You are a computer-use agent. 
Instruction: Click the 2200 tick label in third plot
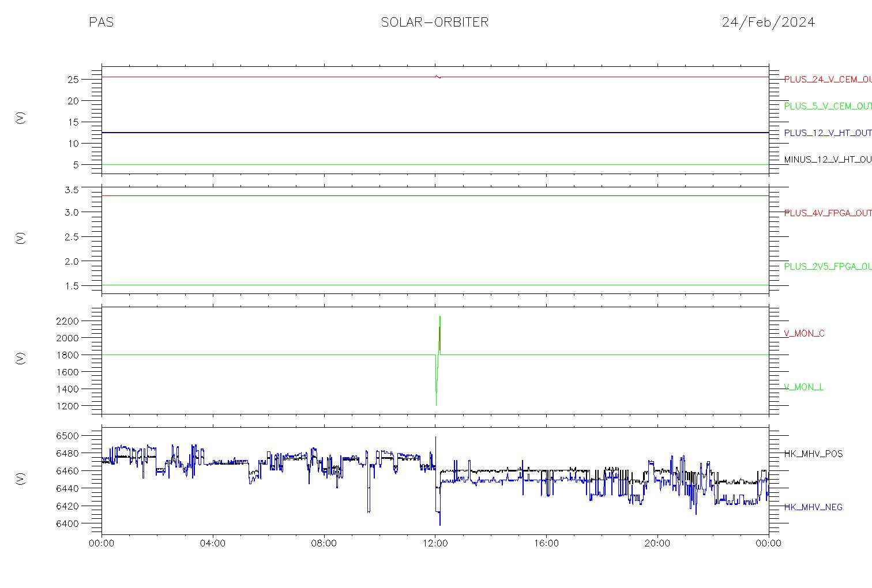67,321
